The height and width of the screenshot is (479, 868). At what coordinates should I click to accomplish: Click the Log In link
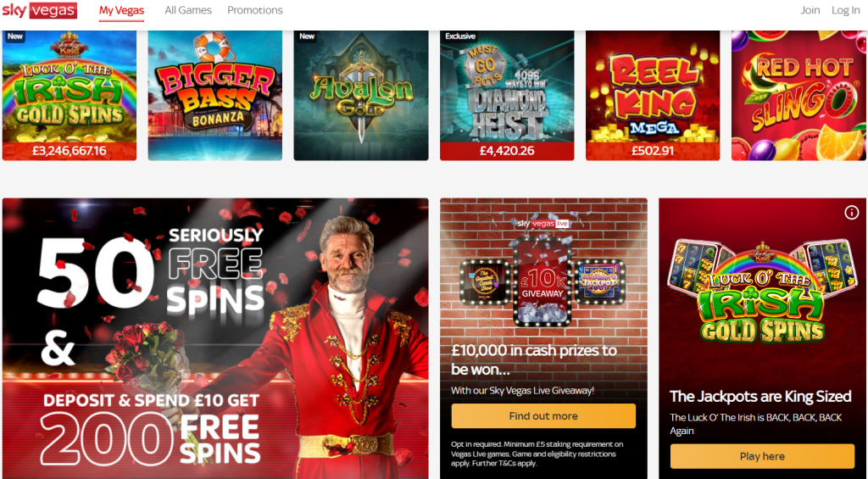[845, 10]
